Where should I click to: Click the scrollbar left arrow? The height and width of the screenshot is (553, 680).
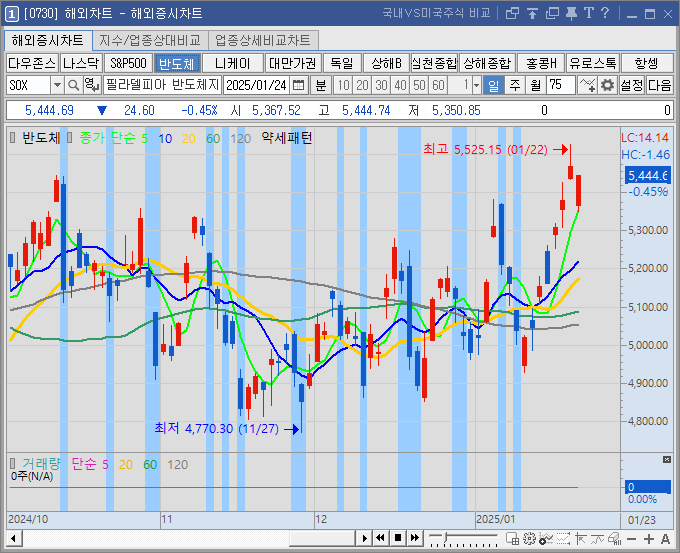13,538
